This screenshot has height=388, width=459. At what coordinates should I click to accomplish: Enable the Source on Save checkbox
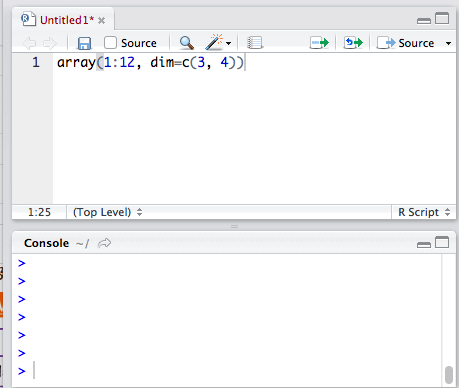click(x=110, y=43)
